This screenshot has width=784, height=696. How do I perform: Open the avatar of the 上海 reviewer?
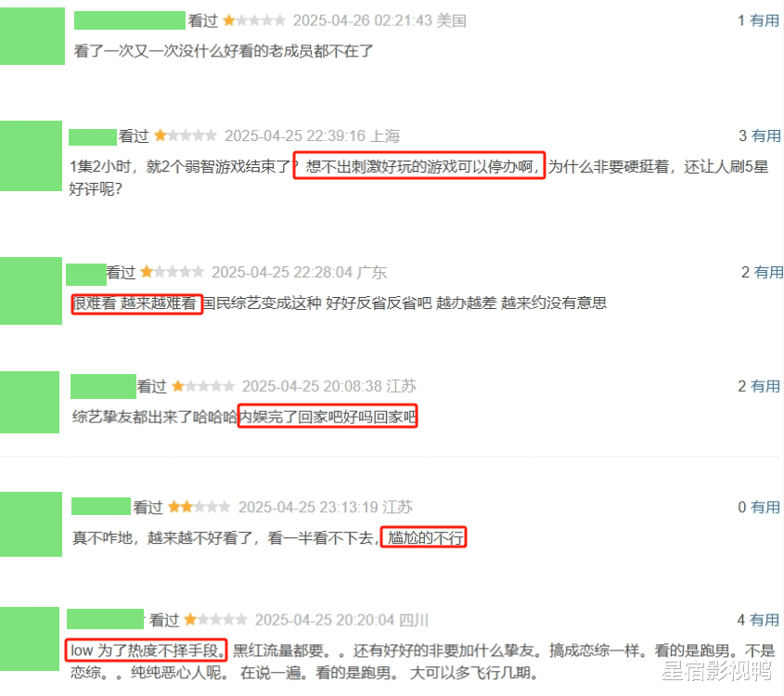(x=31, y=156)
